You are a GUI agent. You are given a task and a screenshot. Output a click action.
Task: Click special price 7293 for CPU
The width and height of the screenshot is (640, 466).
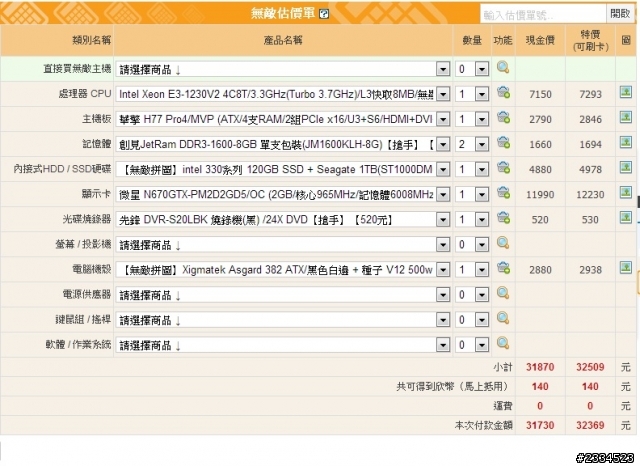click(x=590, y=94)
